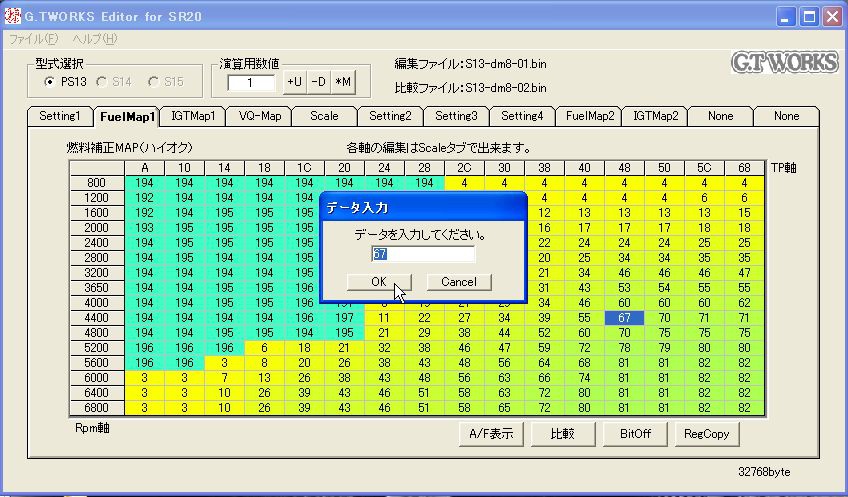Switch to the Setting1 tab

(x=59, y=116)
